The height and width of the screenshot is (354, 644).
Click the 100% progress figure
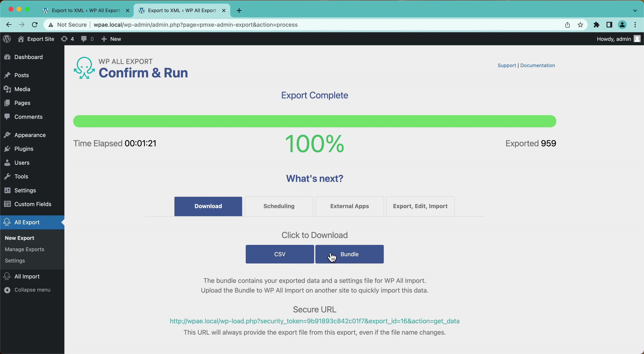315,144
